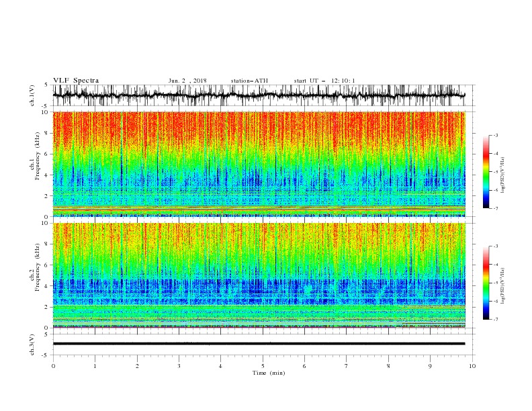Screen dimensions: 532x411
Task: Click the "-7" tick on ch.1 color bar
Action: [495, 209]
